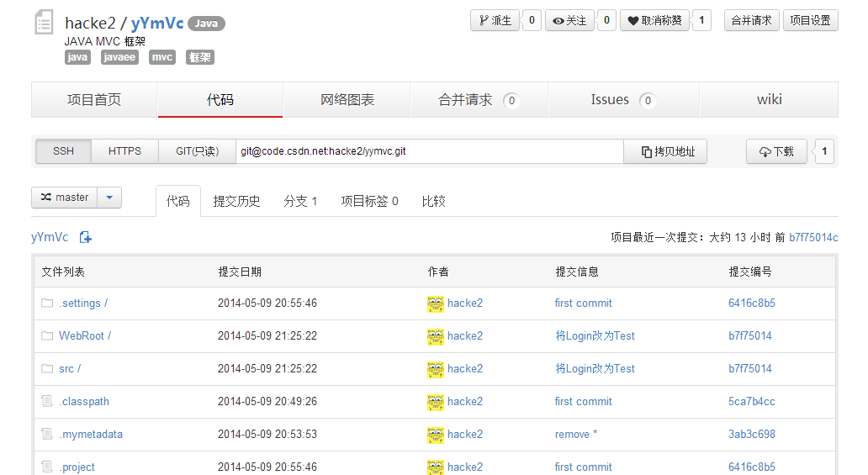Viewport: 868px width, 475px height.
Task: Open 合并请求 main navigation tab
Action: click(479, 100)
